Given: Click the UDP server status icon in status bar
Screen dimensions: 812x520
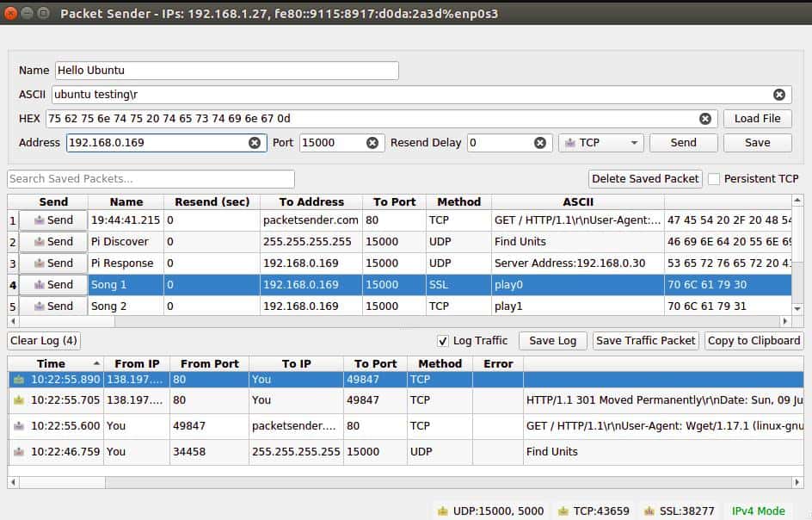Looking at the screenshot, I should click(442, 511).
